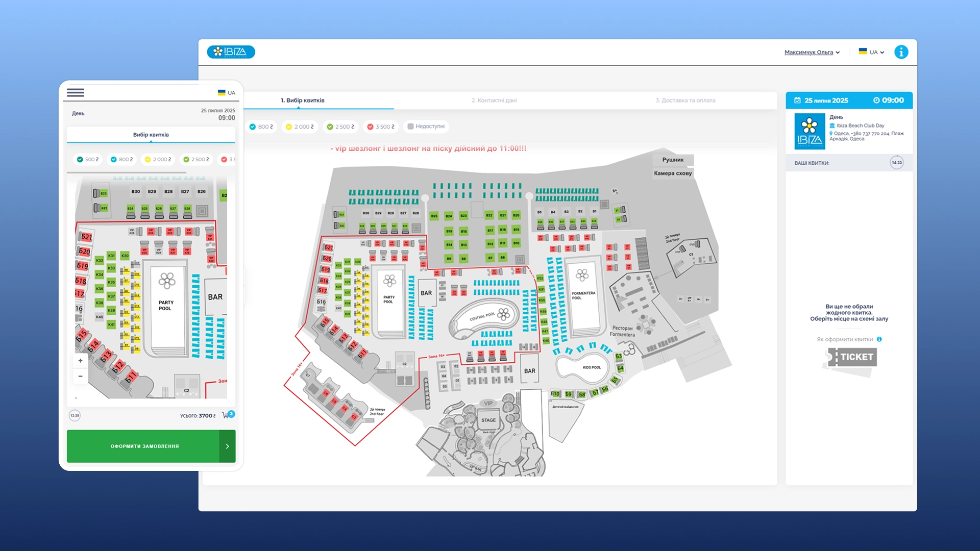Viewport: 980px width, 551px height.
Task: Toggle the 800 ₴ price filter
Action: point(261,127)
